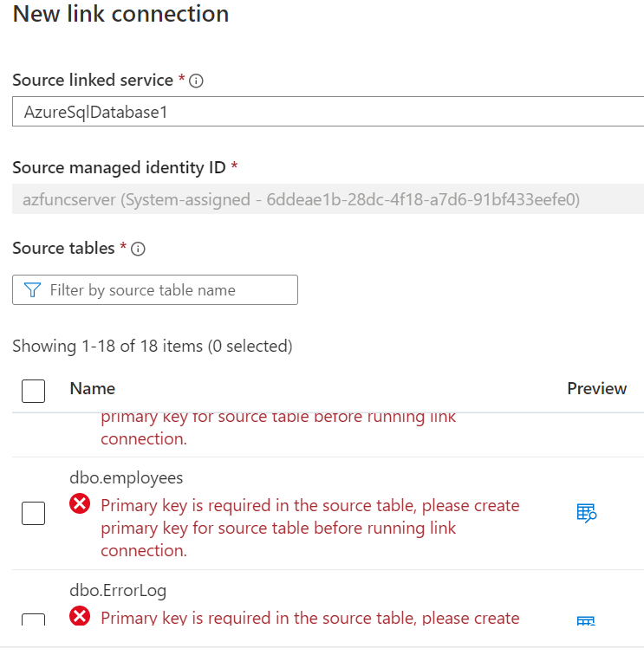Click the New link connection heading
Screen dimensions: 644x655
[120, 14]
